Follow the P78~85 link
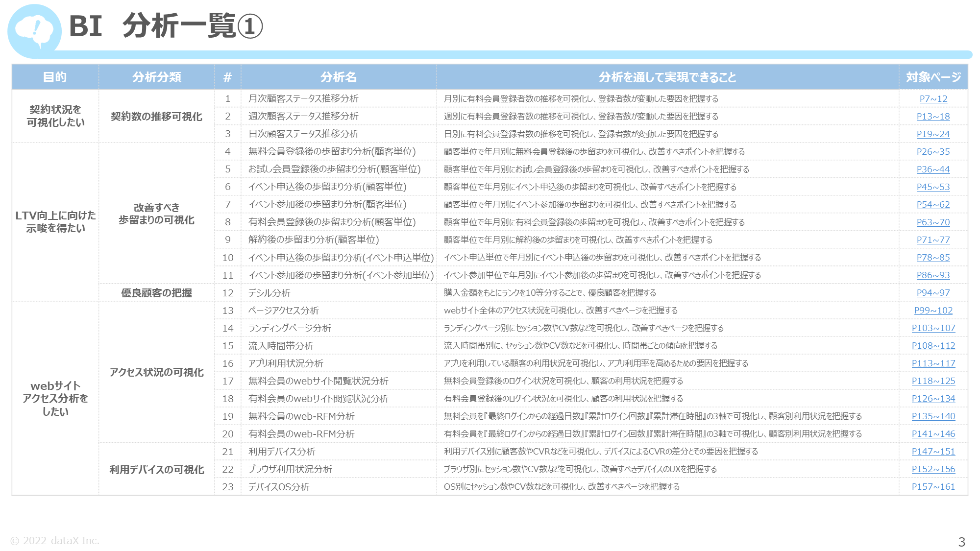 933,257
